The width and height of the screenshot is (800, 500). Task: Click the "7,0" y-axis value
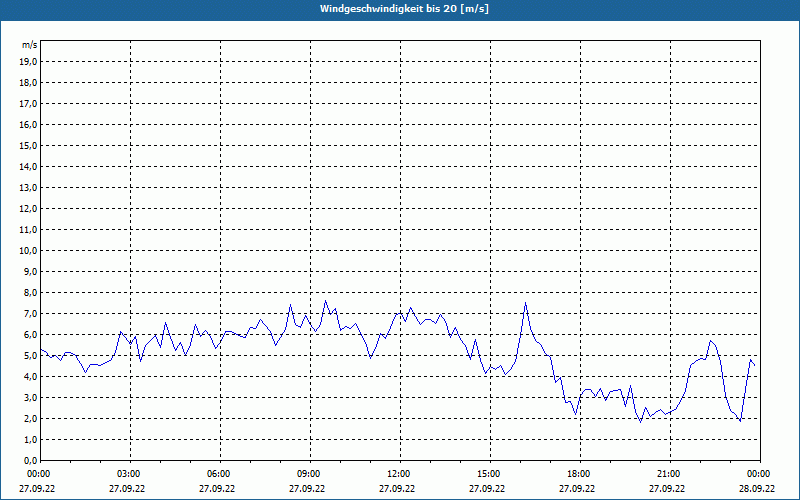pyautogui.click(x=31, y=314)
